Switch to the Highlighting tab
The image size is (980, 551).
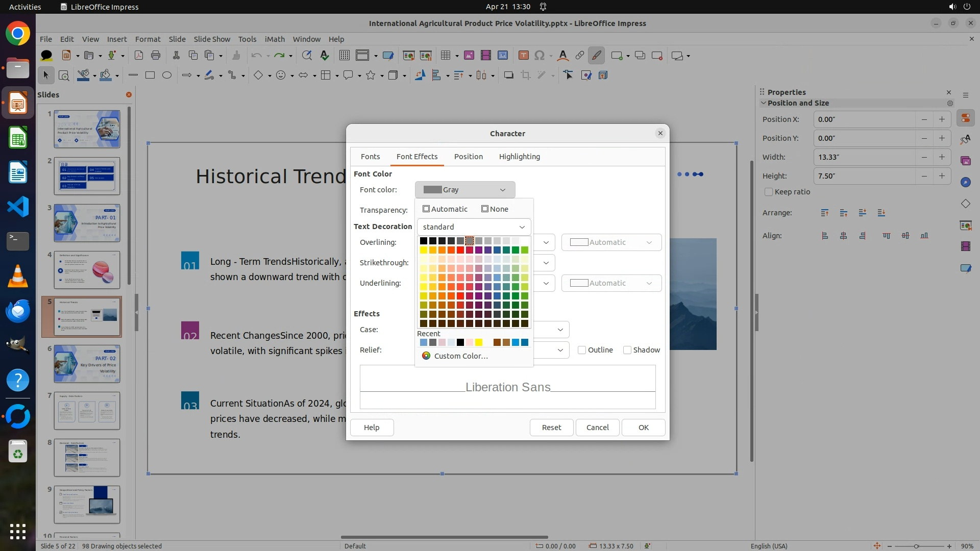[x=519, y=157]
